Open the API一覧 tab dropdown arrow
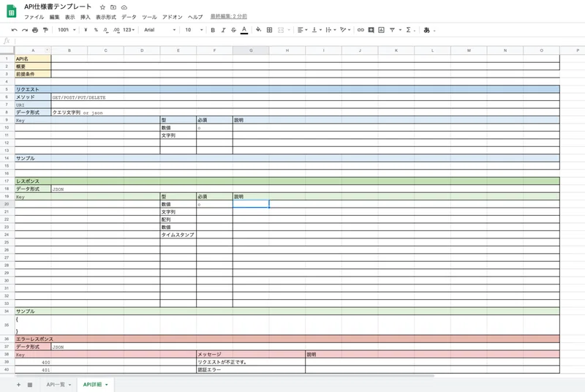The image size is (585, 392). (69, 385)
